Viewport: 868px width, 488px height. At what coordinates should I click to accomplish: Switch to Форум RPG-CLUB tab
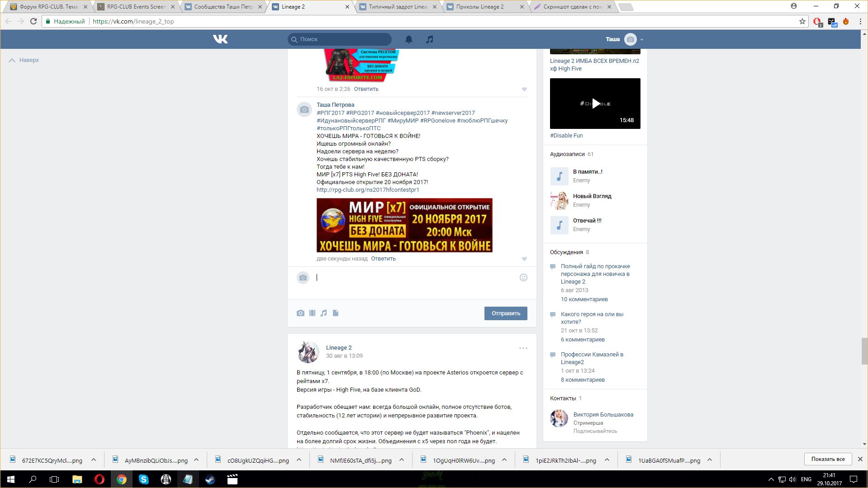coord(48,7)
